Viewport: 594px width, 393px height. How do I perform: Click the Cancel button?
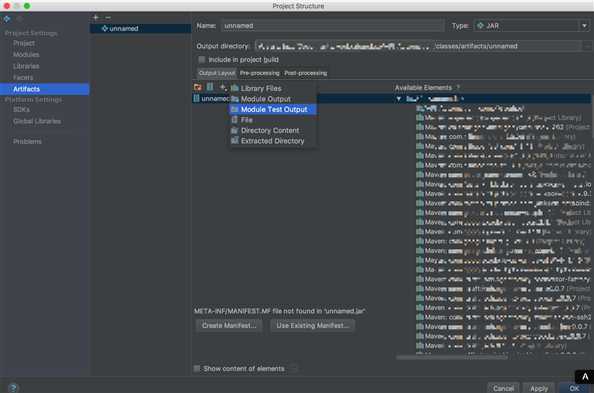click(x=503, y=388)
